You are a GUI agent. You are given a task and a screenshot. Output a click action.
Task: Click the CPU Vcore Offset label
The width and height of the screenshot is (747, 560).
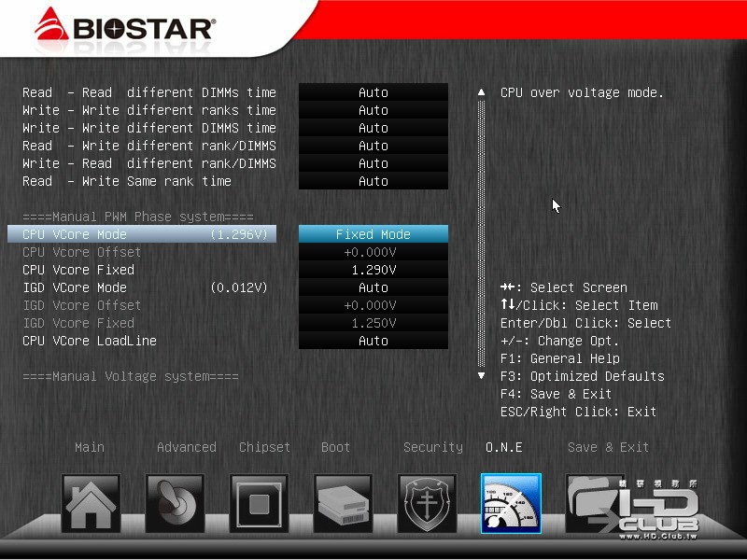(82, 252)
